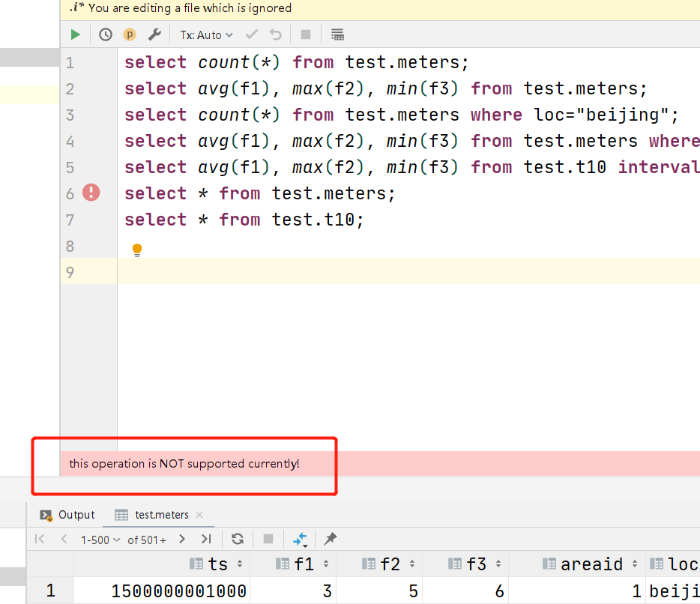This screenshot has height=604, width=700.
Task: Click the stop query square icon
Action: point(304,34)
